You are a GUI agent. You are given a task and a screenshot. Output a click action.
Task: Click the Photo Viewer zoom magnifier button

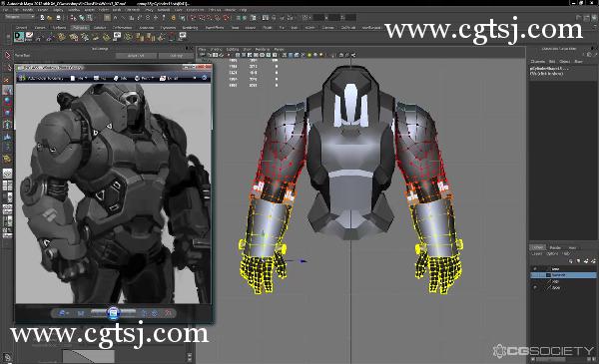coord(62,313)
